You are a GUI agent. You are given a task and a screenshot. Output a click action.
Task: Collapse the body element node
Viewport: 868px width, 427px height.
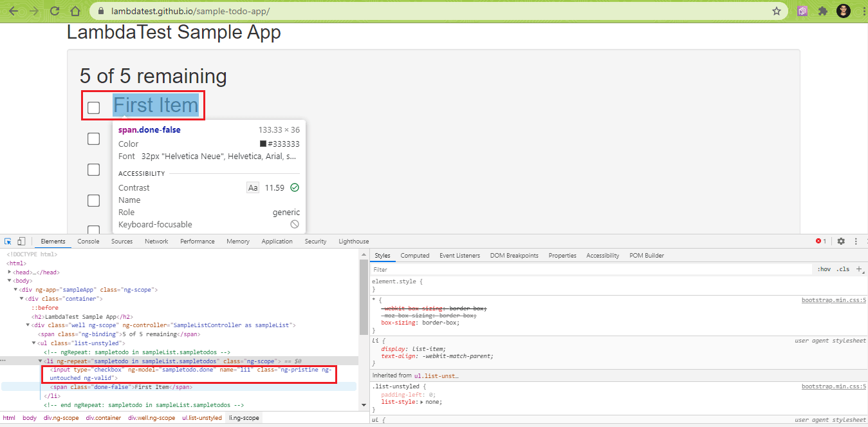click(x=10, y=281)
